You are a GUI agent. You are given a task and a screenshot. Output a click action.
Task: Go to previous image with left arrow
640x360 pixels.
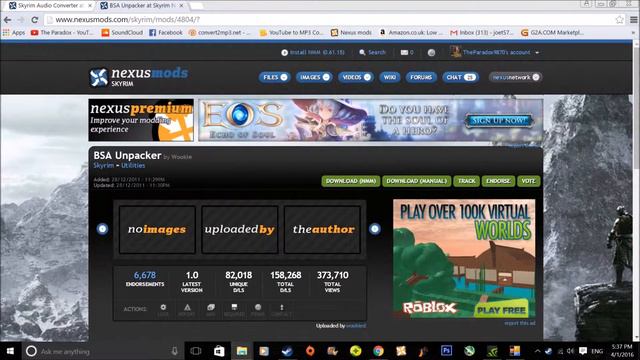pos(102,229)
